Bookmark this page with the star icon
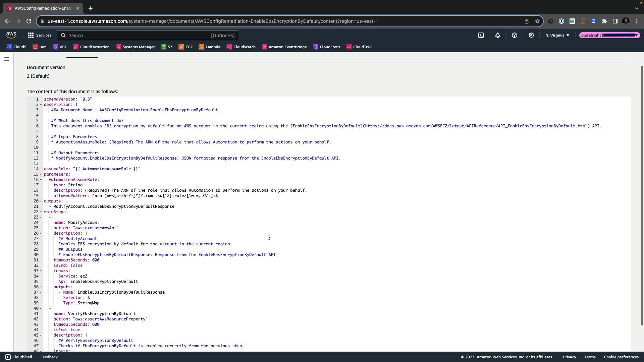This screenshot has height=362, width=644. (537, 21)
